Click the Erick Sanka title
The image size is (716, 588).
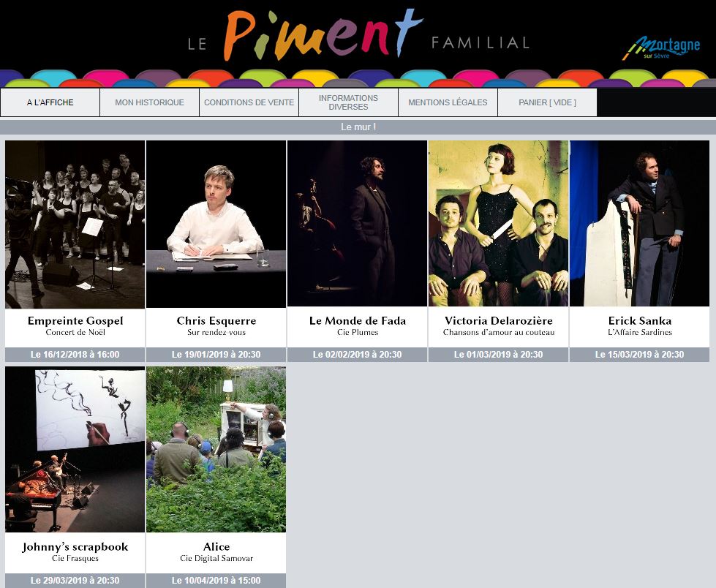(x=640, y=320)
